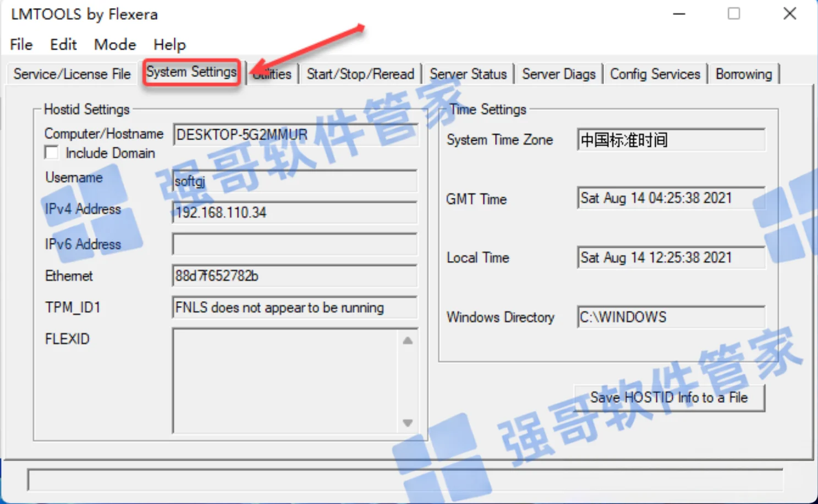The width and height of the screenshot is (818, 504).
Task: Click the bottom status message box
Action: (x=405, y=479)
